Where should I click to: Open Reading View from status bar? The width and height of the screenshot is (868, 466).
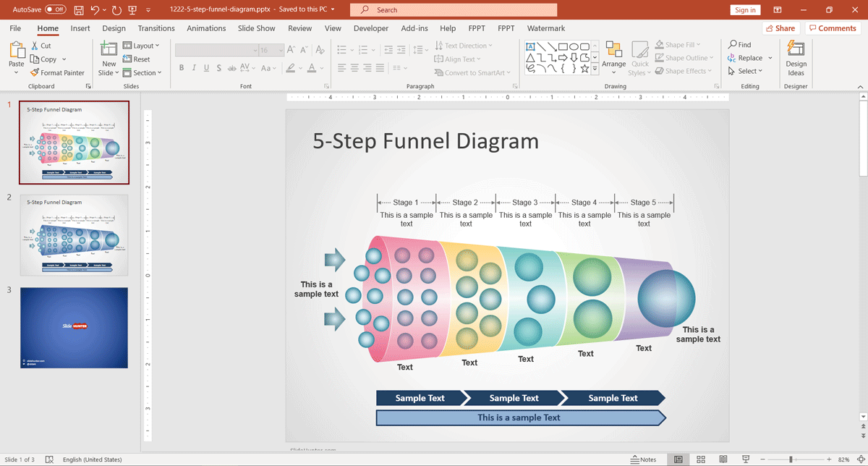tap(723, 459)
